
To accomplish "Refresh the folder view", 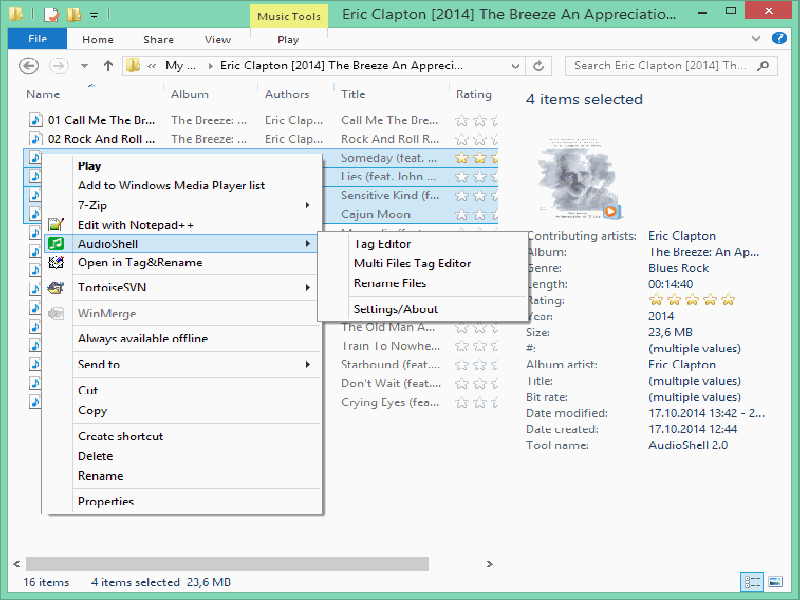I will pos(538,66).
